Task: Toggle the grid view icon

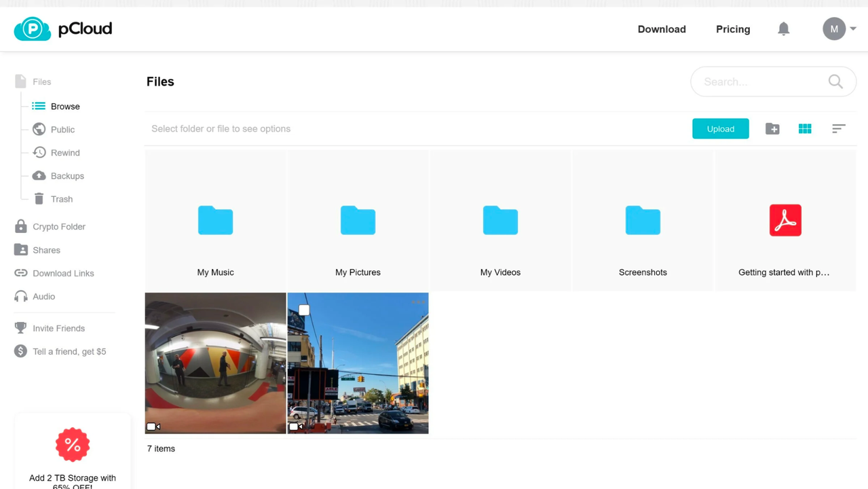Action: [x=805, y=129]
